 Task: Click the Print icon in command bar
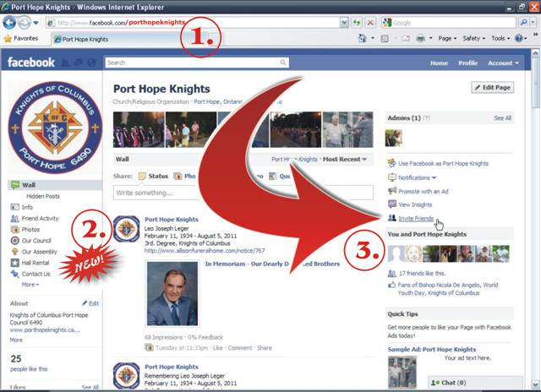tap(420, 38)
